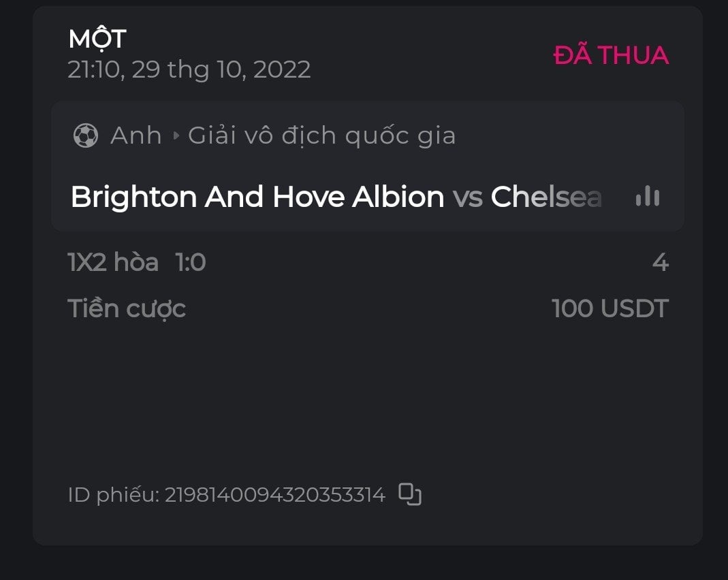Select Brighton And Hove Albion team name
This screenshot has width=728, height=580.
coord(257,197)
